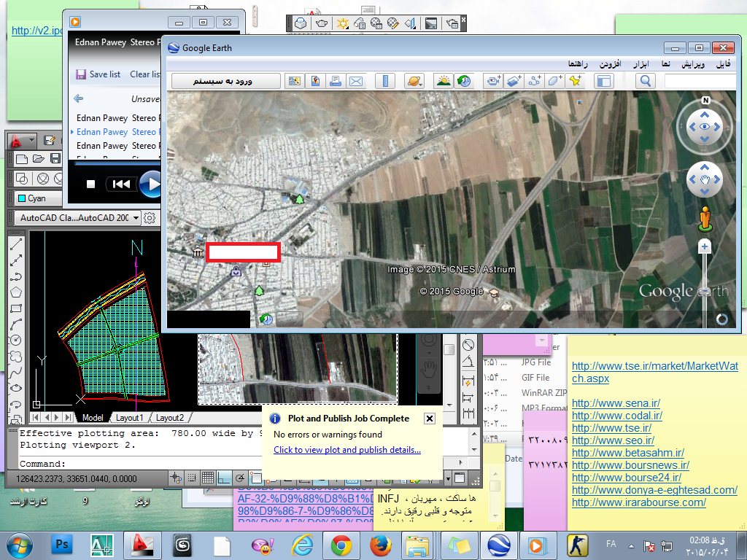
Task: Open the www.codal.ir link in sticky note
Action: 617,416
